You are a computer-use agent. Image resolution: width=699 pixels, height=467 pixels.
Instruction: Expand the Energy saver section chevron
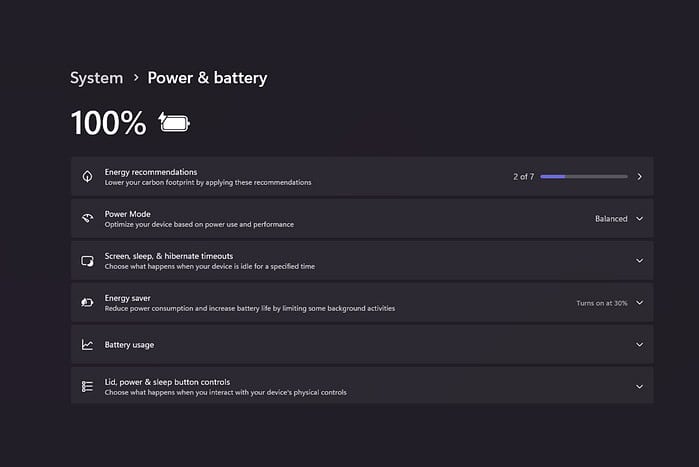(639, 302)
